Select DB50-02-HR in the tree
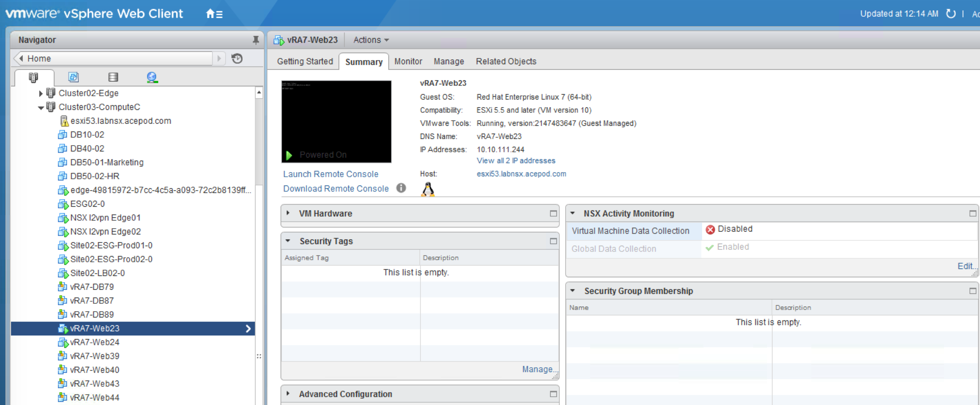Image resolution: width=980 pixels, height=405 pixels. coord(95,177)
